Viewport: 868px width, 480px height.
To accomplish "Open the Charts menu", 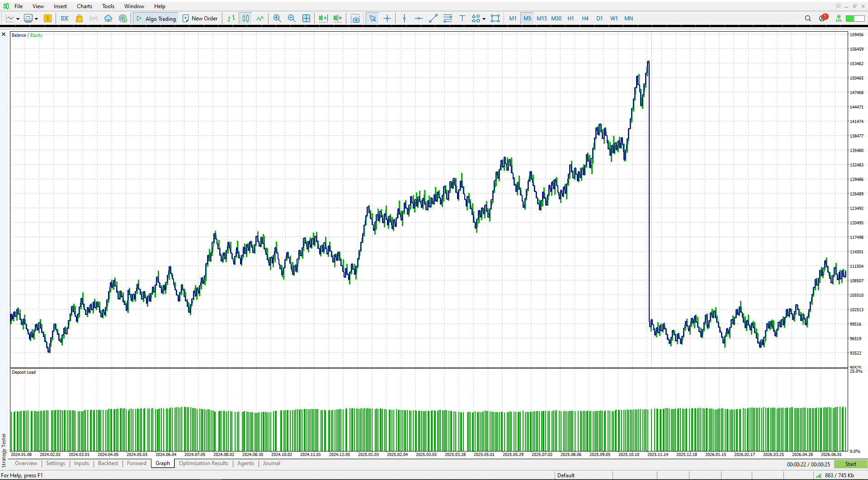I will pos(85,6).
